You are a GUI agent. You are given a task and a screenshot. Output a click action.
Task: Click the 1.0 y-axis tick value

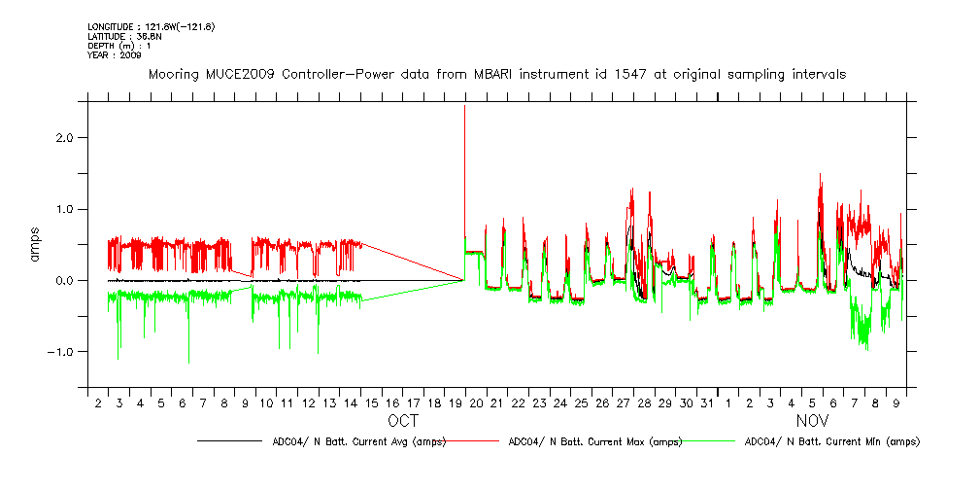(x=65, y=209)
